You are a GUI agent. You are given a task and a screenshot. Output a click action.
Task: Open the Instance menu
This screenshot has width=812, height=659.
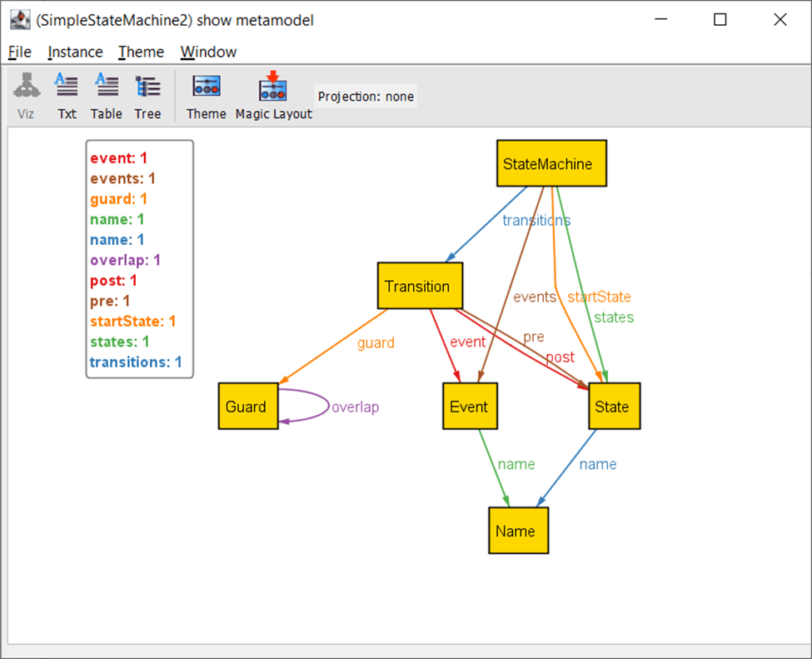pyautogui.click(x=75, y=52)
